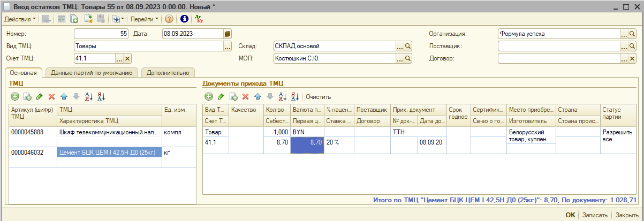Open Склад selection list ellipsis button

pos(399,46)
